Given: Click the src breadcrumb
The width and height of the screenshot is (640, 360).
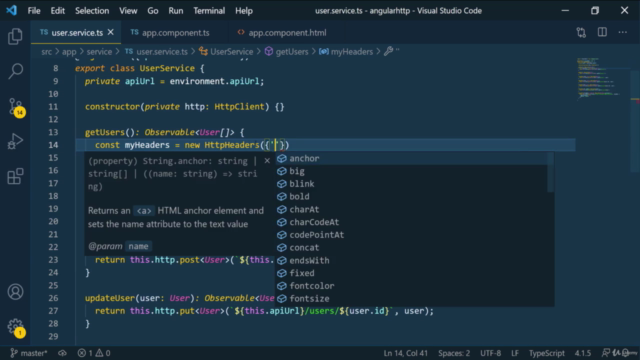Looking at the screenshot, I should (47, 52).
